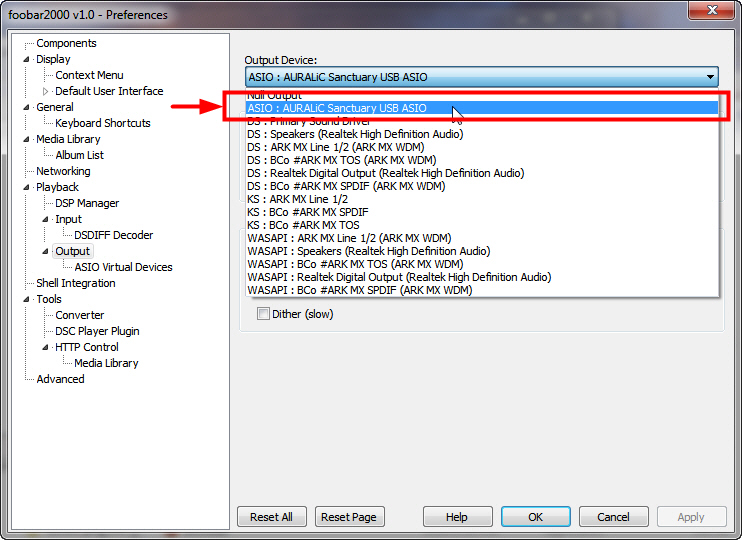Cancel the preferences dialog
This screenshot has width=742, height=540.
coord(613,517)
